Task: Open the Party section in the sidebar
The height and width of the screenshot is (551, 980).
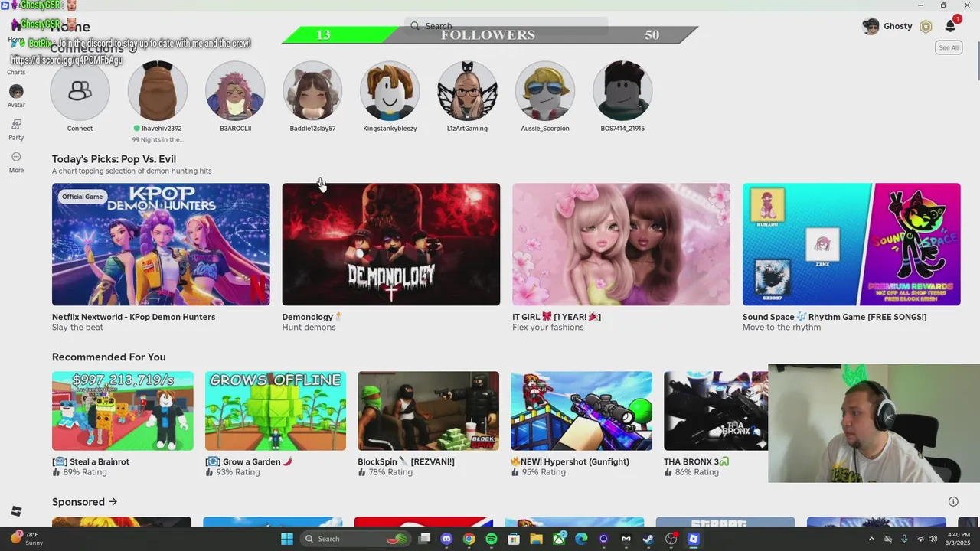Action: click(x=16, y=129)
